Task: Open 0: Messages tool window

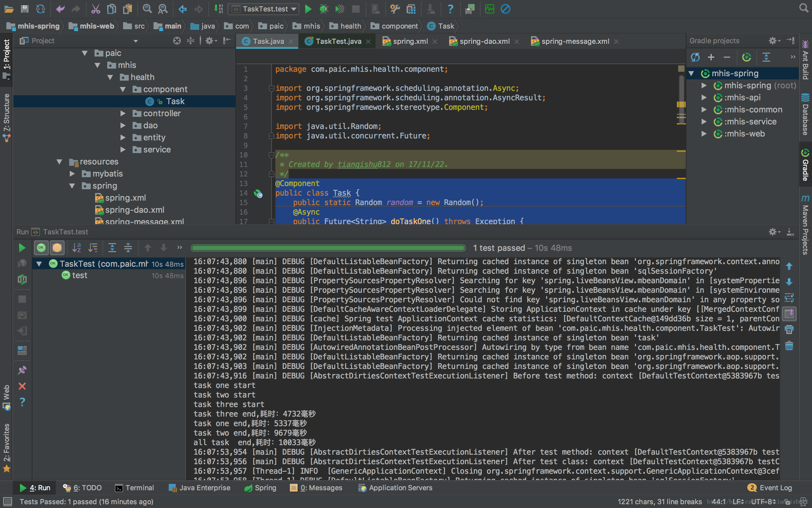Action: coord(316,488)
